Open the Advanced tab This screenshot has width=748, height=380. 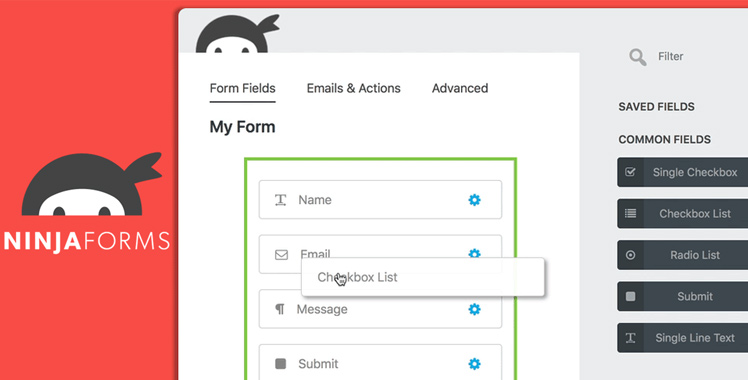tap(460, 88)
